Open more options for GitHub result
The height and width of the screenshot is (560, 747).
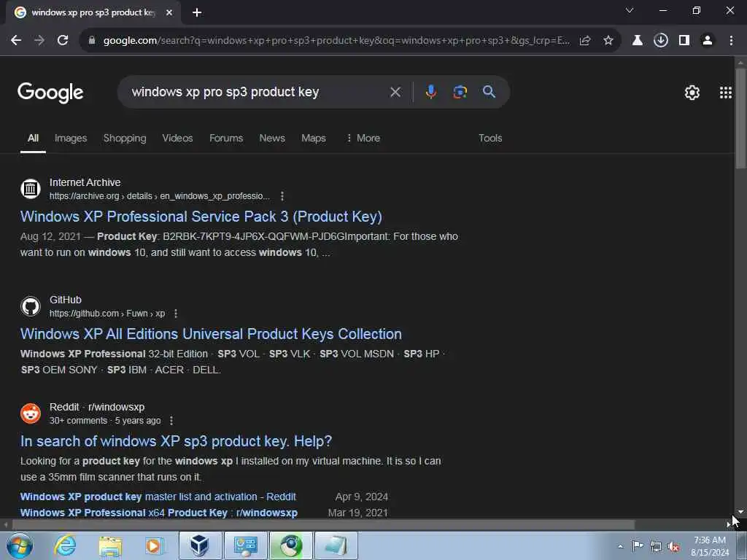(x=176, y=314)
